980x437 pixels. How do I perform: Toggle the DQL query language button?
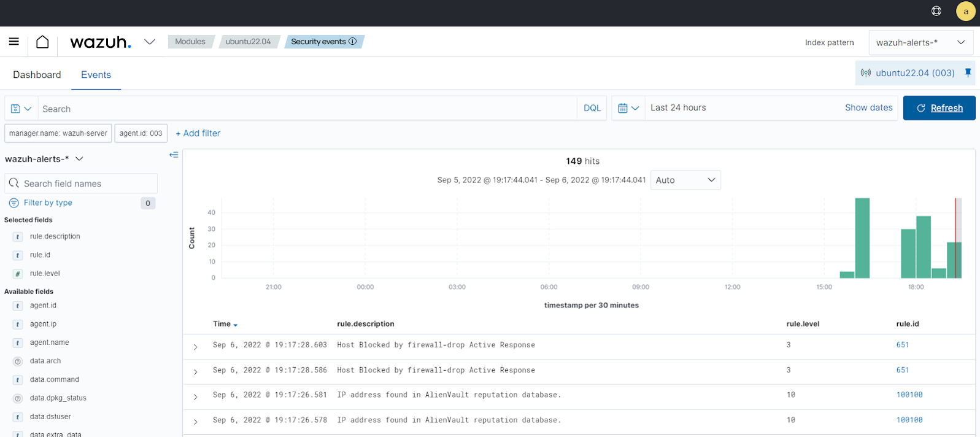592,108
